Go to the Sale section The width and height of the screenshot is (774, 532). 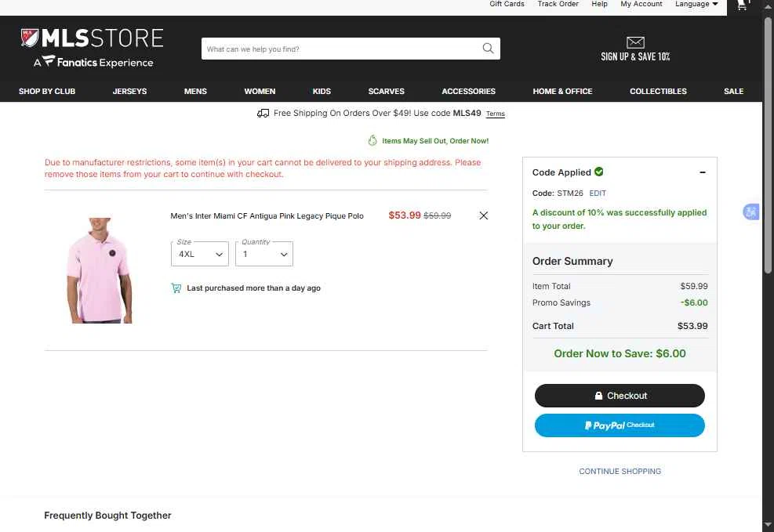tap(733, 92)
